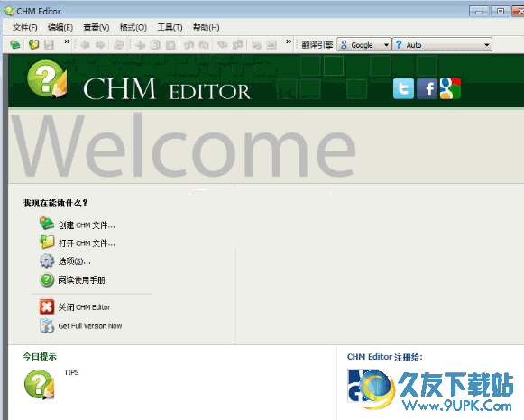Click the 选项(S)... link
This screenshot has width=524, height=420.
click(75, 261)
